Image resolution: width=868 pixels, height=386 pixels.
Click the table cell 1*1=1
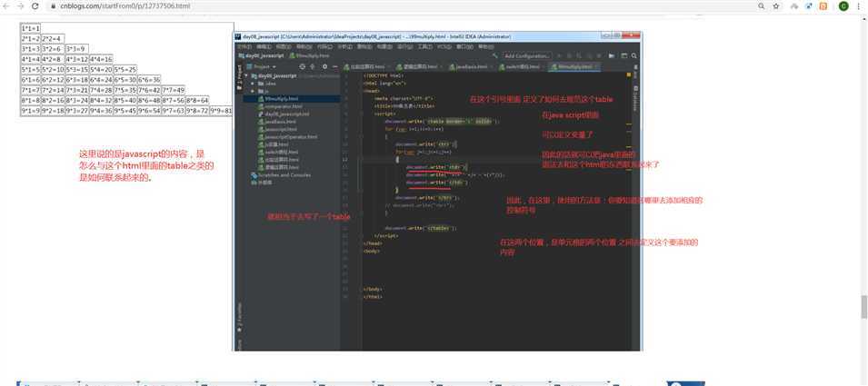click(30, 27)
